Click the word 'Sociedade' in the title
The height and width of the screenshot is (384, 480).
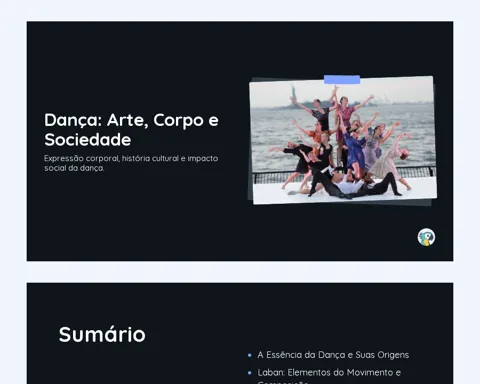point(88,140)
